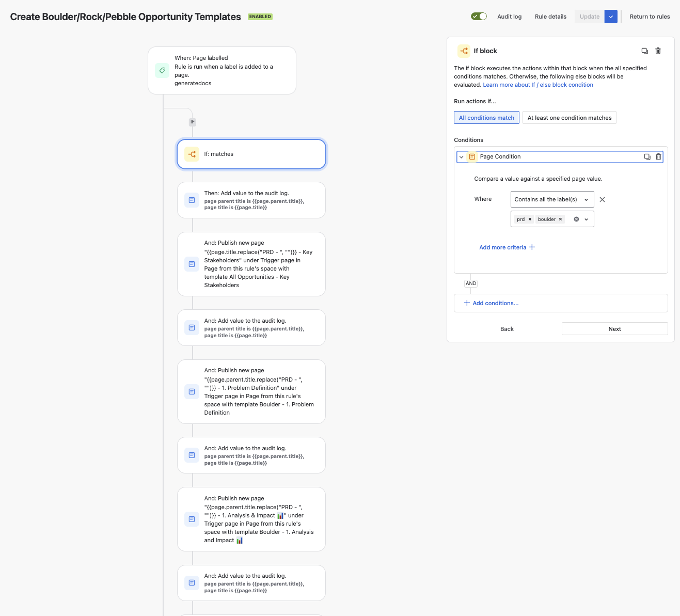
Task: Select At least one condition matches
Action: [570, 118]
